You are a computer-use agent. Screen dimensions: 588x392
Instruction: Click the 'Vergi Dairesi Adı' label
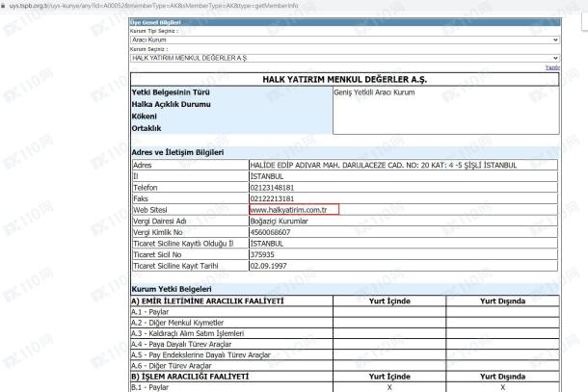click(x=160, y=222)
